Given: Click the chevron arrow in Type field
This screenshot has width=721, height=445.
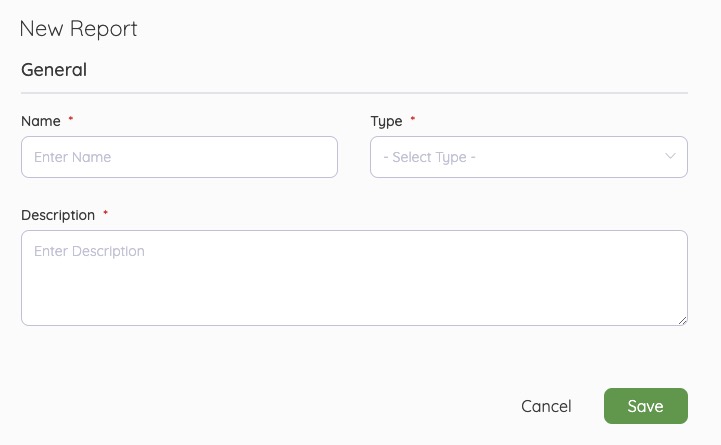Looking at the screenshot, I should pyautogui.click(x=670, y=156).
